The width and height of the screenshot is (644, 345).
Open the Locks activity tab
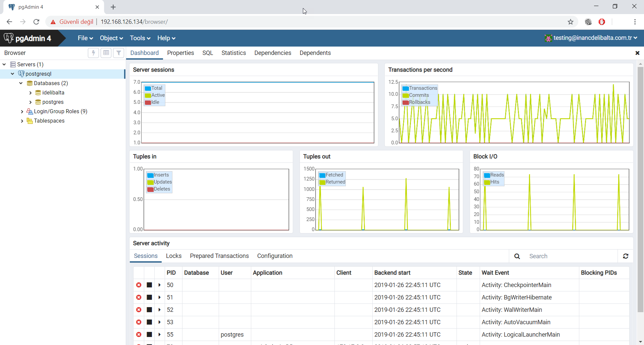(174, 256)
